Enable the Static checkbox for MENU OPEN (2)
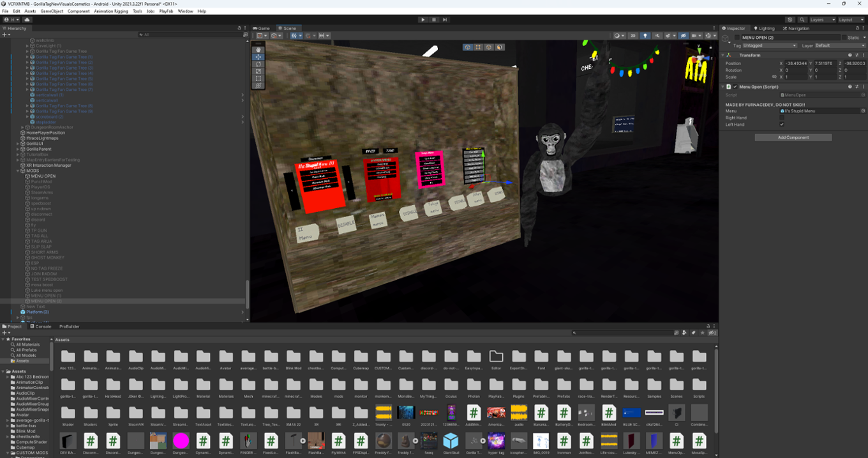 pos(843,37)
